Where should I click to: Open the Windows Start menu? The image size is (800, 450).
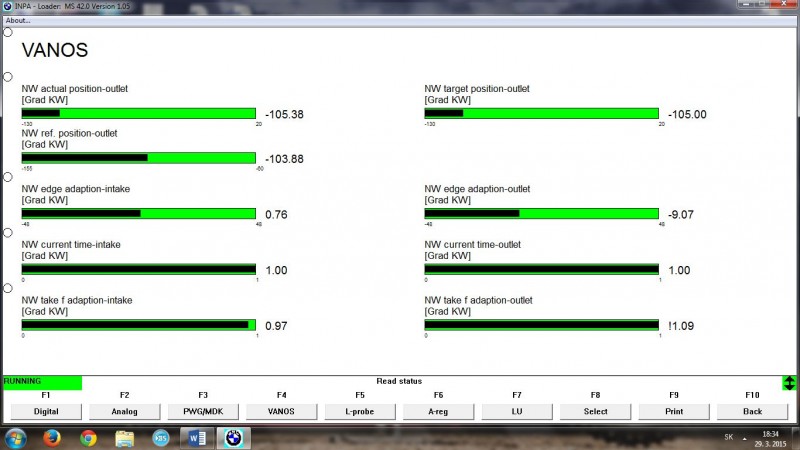point(15,438)
